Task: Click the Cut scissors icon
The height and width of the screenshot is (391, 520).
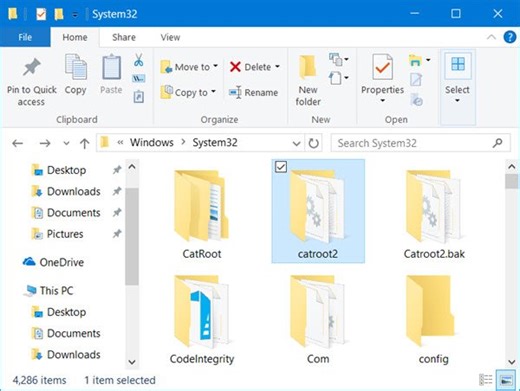Action: 139,60
